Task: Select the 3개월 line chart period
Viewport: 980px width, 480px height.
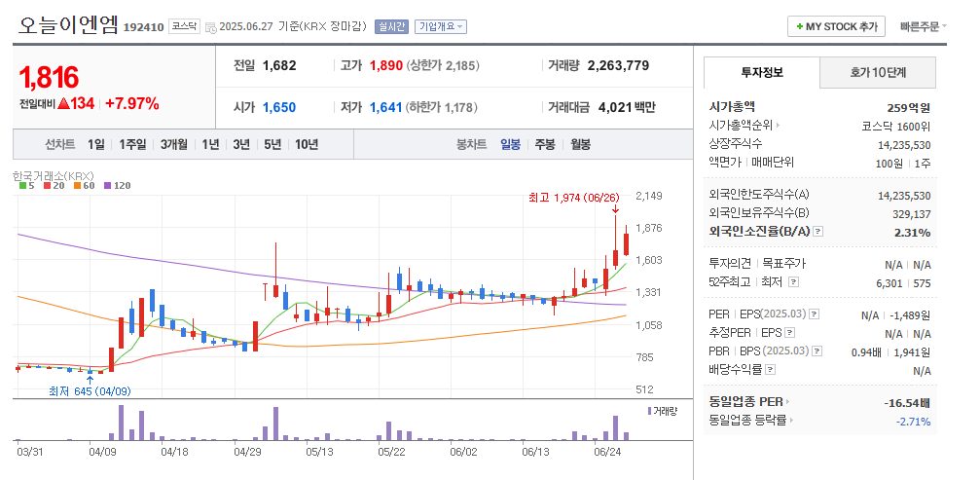Action: pos(174,144)
